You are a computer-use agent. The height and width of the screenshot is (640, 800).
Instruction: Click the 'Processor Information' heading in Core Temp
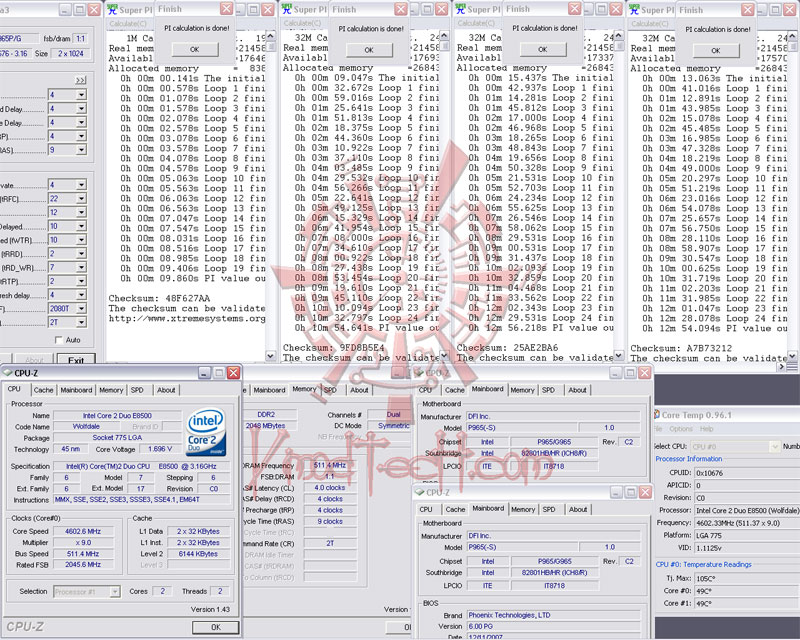pyautogui.click(x=689, y=459)
